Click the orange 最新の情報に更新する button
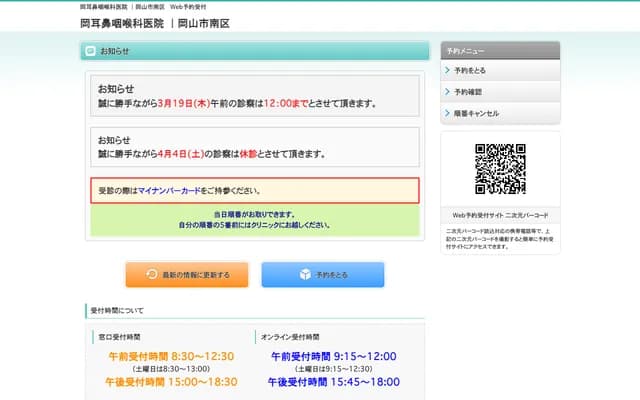Viewport: 640px width, 400px height. coord(186,274)
